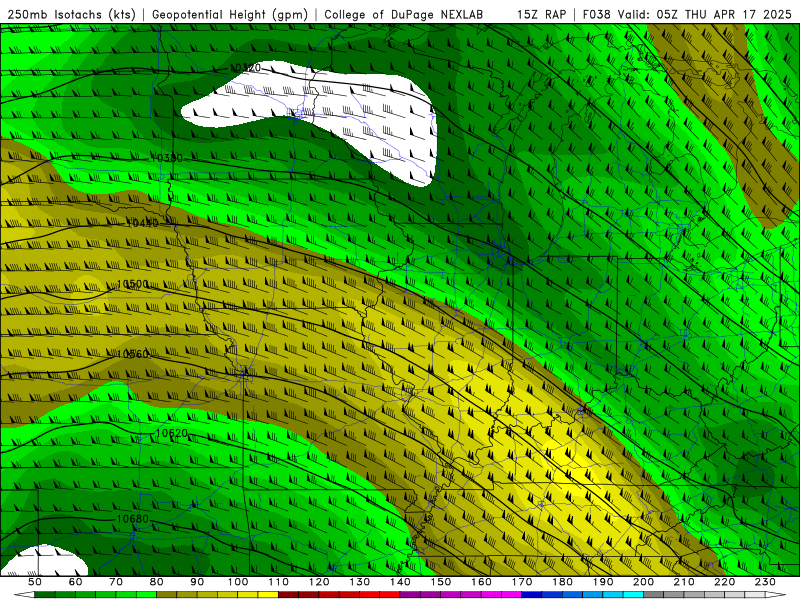800x600 pixels.
Task: Click the 10380 height contour label
Action: point(166,158)
